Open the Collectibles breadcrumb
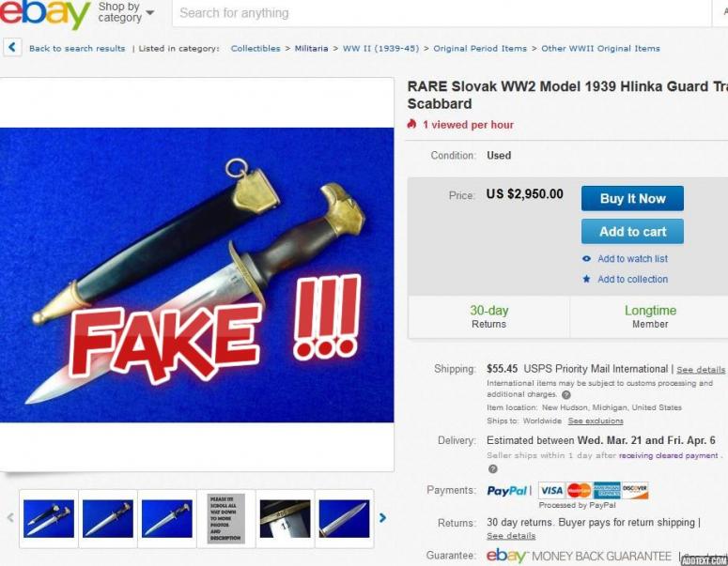The height and width of the screenshot is (566, 728). click(x=256, y=48)
